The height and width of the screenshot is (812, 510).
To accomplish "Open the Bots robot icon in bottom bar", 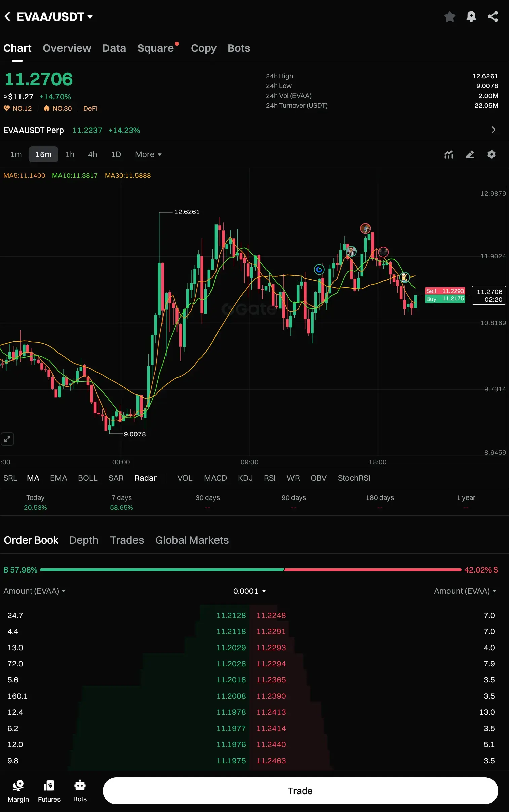I will 80,791.
